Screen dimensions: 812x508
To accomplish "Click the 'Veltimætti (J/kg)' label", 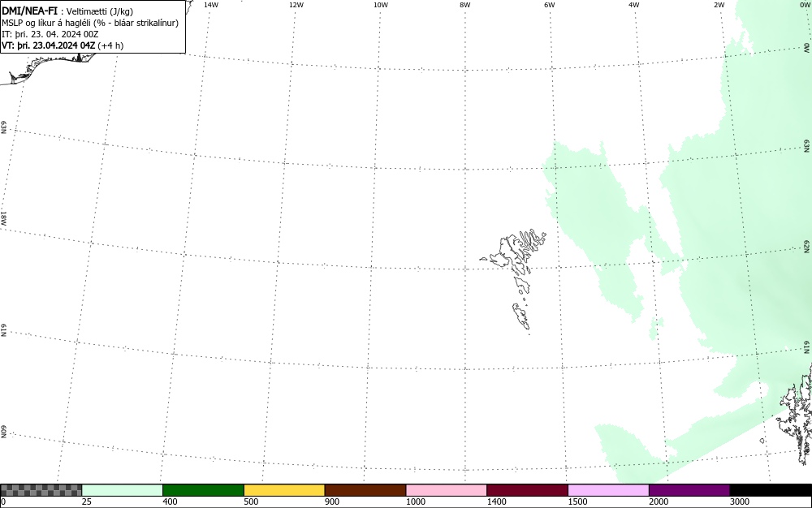I will click(100, 12).
